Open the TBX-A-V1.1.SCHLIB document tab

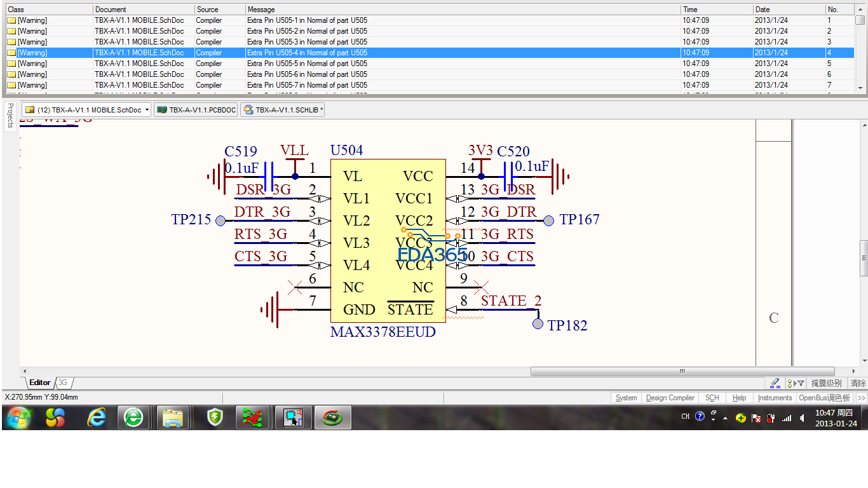point(283,110)
